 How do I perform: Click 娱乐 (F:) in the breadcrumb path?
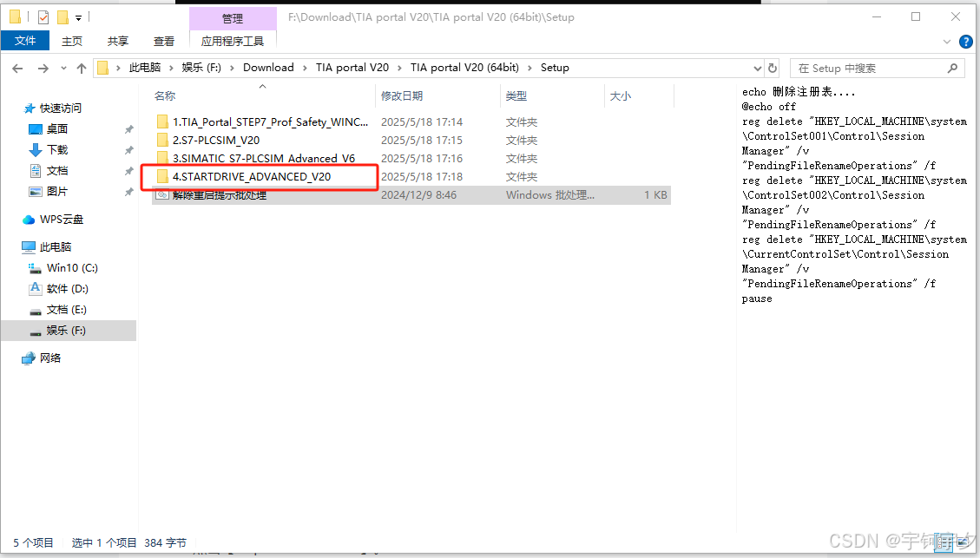pos(201,68)
